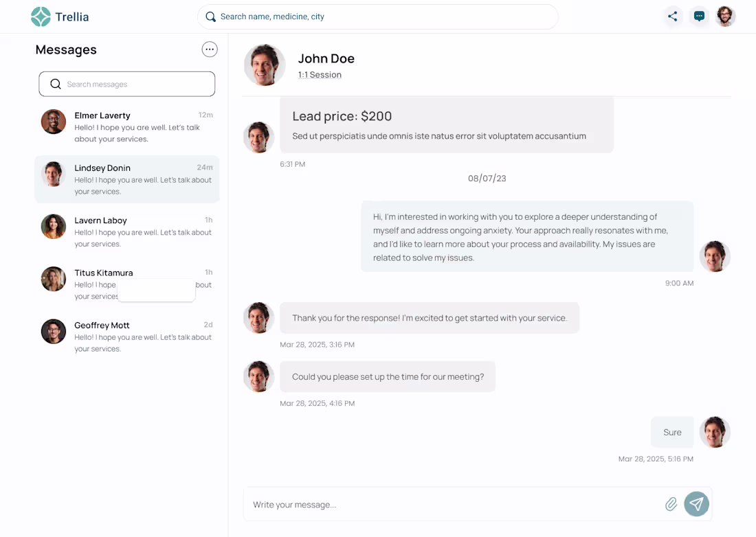
Task: Click the Write your message input
Action: 454,505
